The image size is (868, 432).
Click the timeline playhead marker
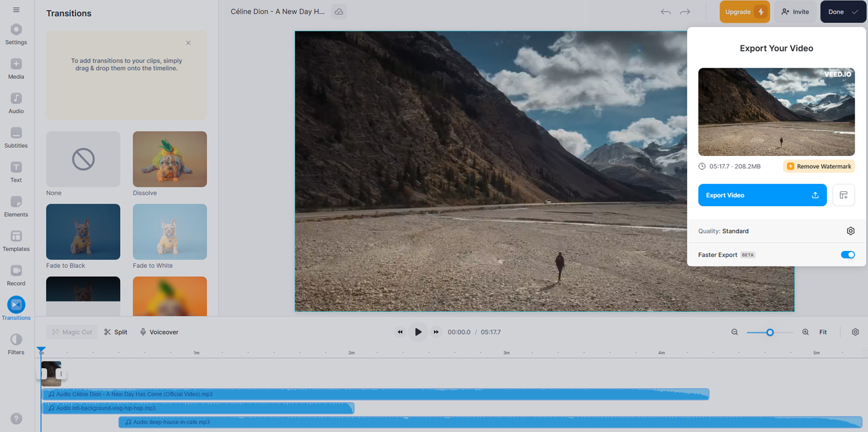pos(41,350)
